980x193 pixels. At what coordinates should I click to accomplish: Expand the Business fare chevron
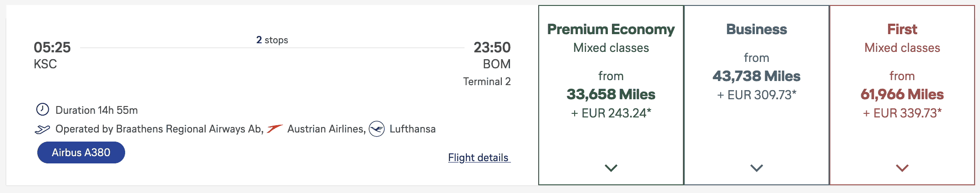click(x=757, y=168)
